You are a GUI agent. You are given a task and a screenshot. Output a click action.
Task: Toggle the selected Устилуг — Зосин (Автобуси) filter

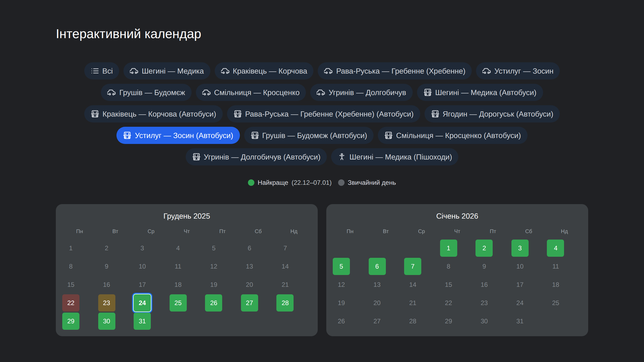pos(178,135)
